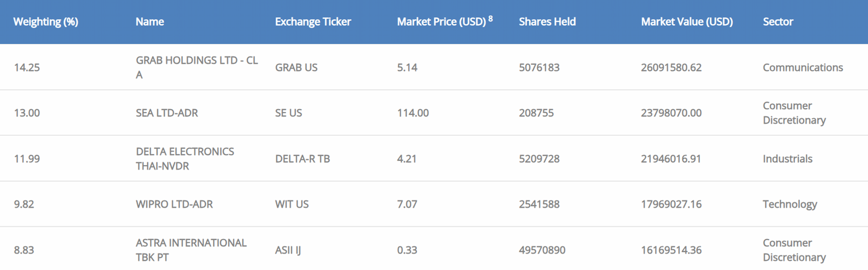Screen dimensions: 868x270
Task: Click the GRAB US ticker
Action: point(296,68)
